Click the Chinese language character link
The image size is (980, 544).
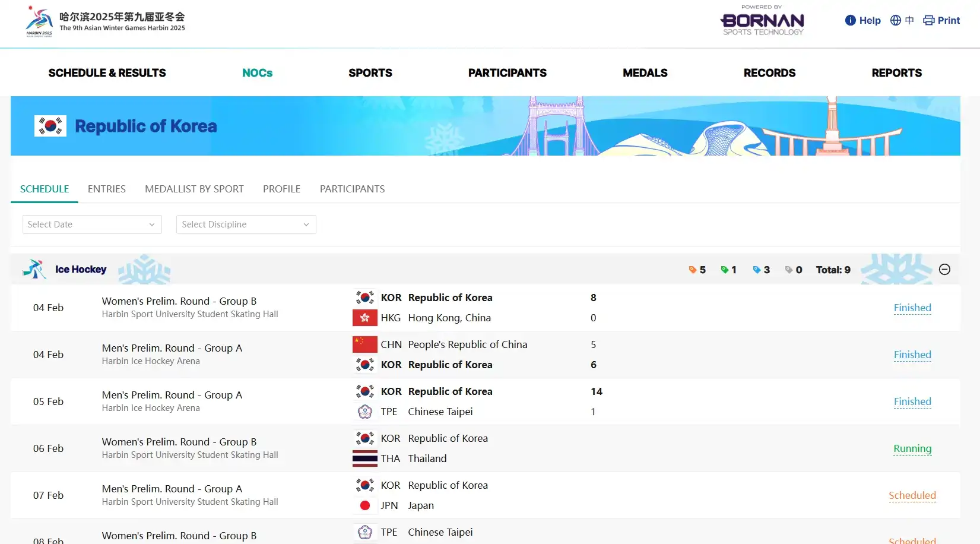coord(909,20)
